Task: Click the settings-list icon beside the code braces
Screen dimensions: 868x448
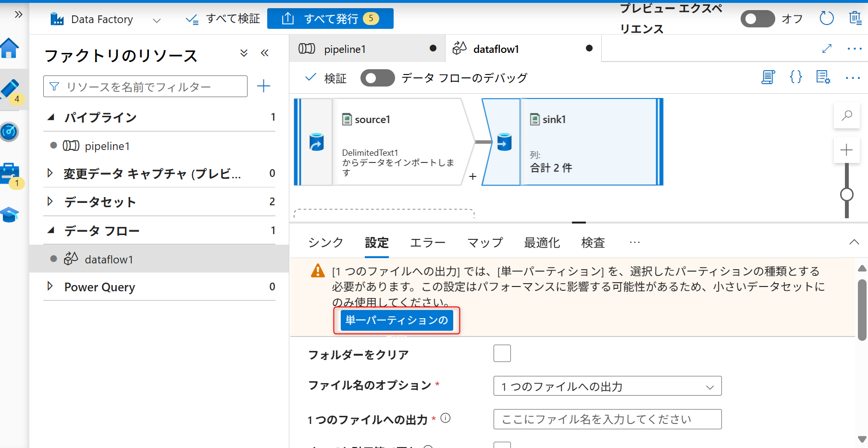Action: point(823,77)
